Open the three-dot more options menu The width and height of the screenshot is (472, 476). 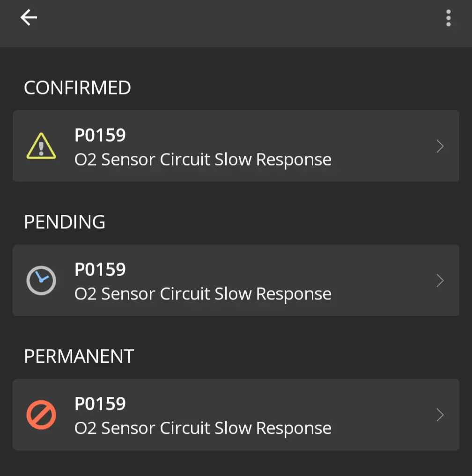[448, 18]
